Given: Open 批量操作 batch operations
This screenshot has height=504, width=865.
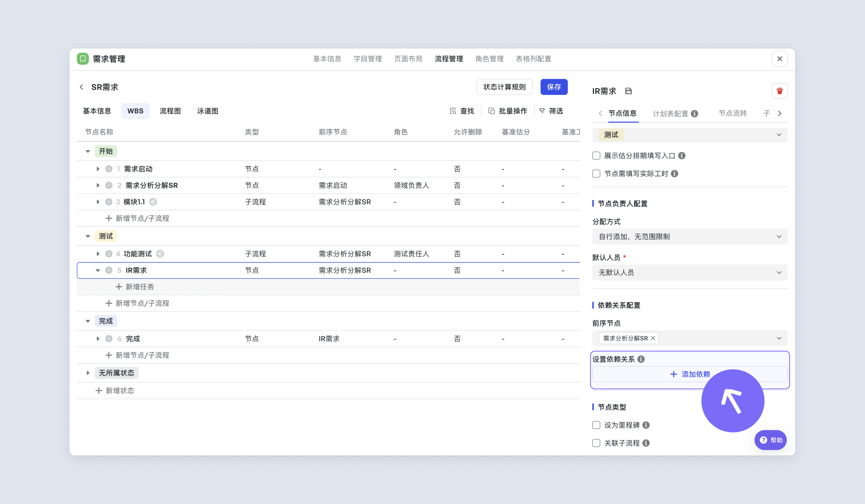Looking at the screenshot, I should click(508, 111).
